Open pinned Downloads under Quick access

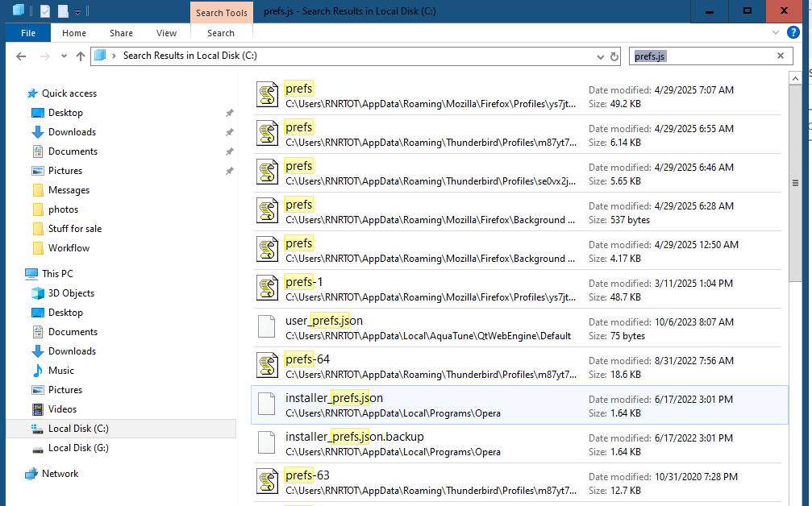pyautogui.click(x=72, y=132)
